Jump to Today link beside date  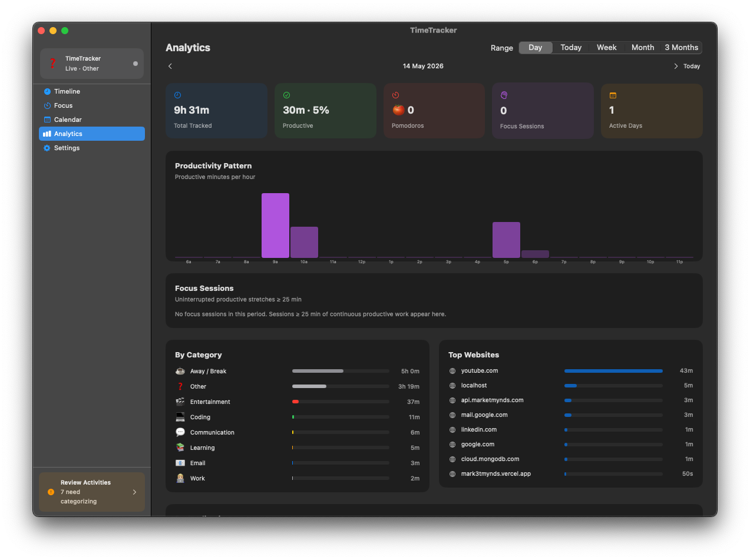[x=692, y=66]
